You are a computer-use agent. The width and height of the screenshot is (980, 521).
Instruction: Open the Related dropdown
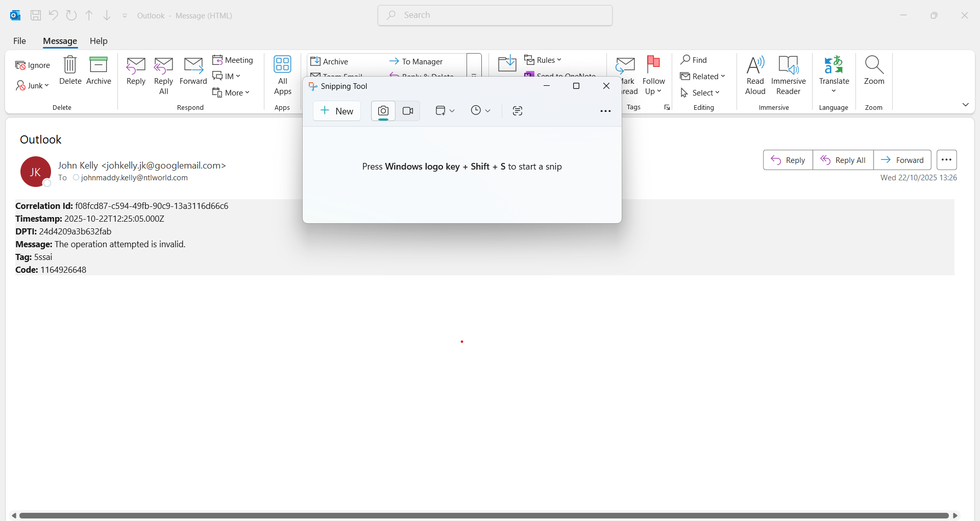pyautogui.click(x=703, y=76)
